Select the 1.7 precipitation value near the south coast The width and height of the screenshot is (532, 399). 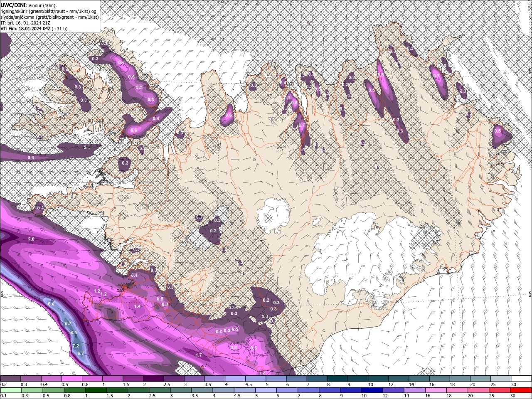[199, 355]
